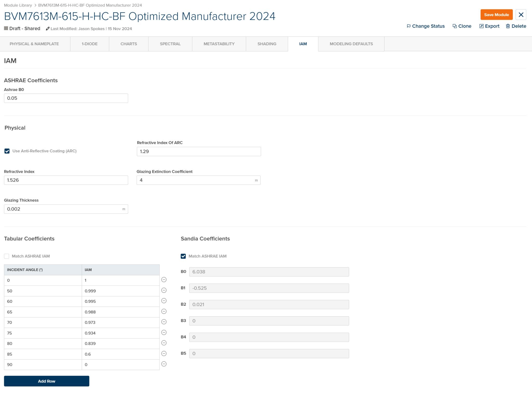Viewport: 532px width, 394px height.
Task: Click the Save Module button
Action: point(496,15)
